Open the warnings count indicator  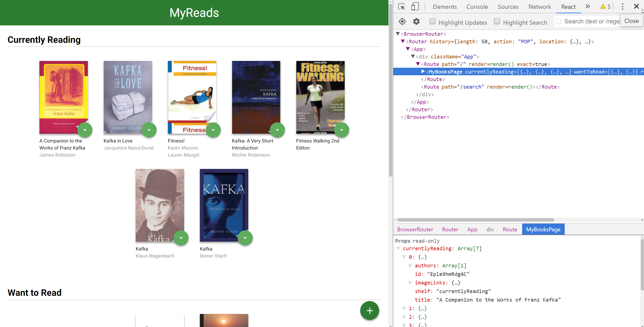[605, 7]
